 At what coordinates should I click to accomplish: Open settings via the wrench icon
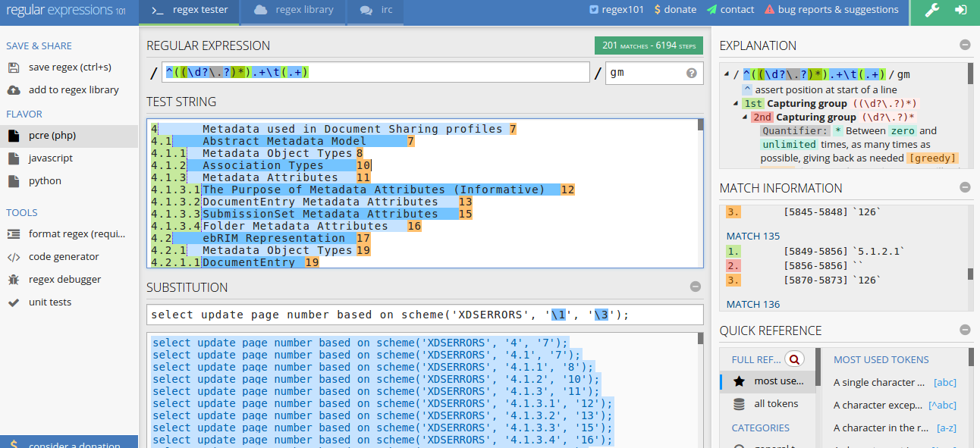point(932,11)
